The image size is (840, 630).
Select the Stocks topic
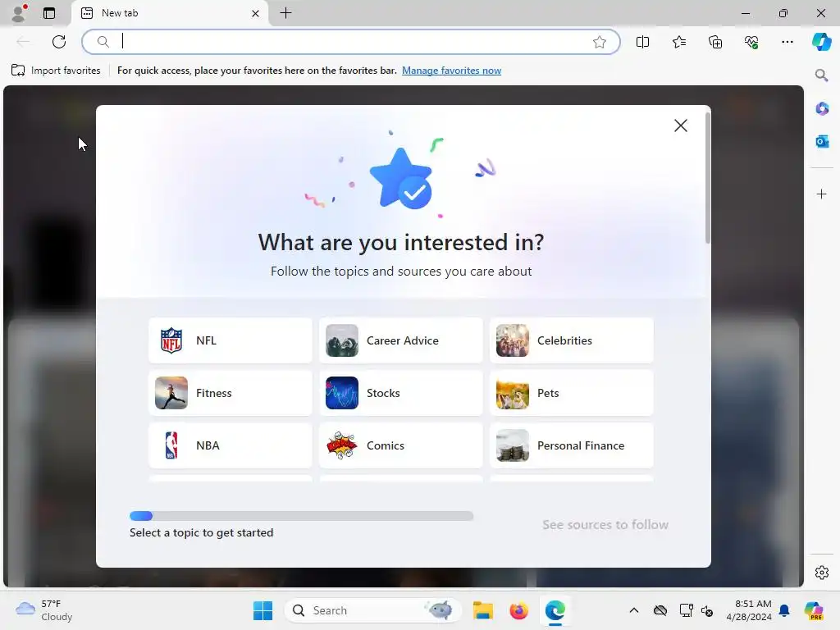(x=400, y=393)
